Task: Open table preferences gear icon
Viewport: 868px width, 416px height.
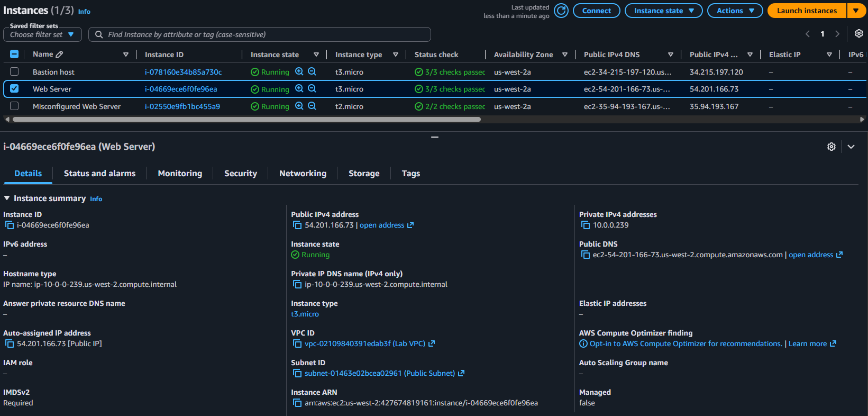Action: [x=859, y=33]
